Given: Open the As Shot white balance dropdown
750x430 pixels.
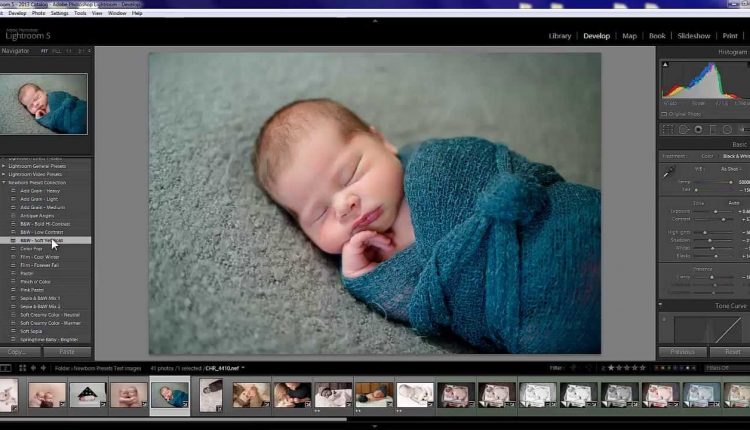Looking at the screenshot, I should 730,169.
